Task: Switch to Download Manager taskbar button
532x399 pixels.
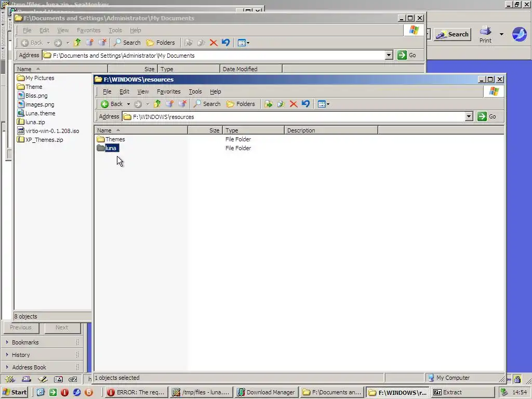Action: 266,392
